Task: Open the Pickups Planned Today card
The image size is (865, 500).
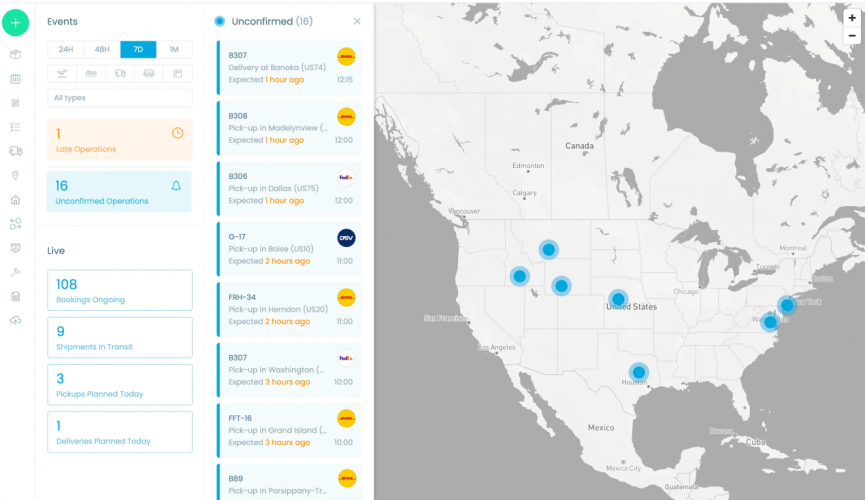Action: pyautogui.click(x=120, y=385)
